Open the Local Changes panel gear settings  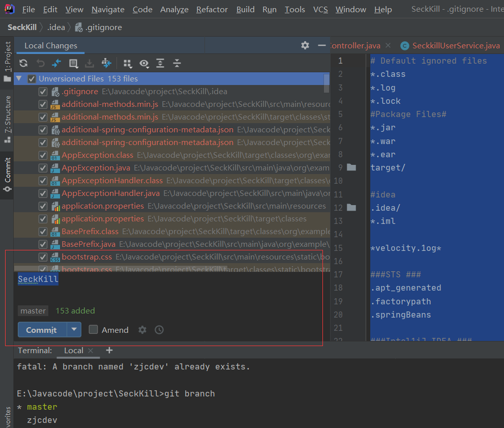coord(305,45)
